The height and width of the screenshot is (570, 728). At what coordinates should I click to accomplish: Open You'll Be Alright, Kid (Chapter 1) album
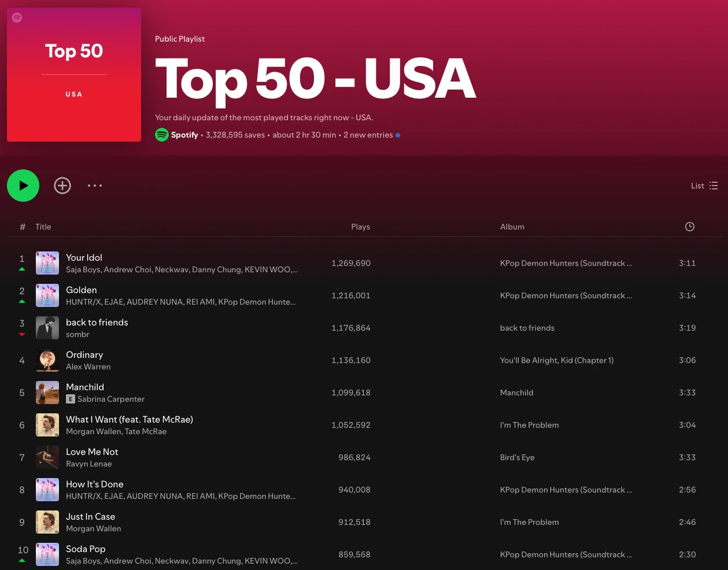click(557, 360)
